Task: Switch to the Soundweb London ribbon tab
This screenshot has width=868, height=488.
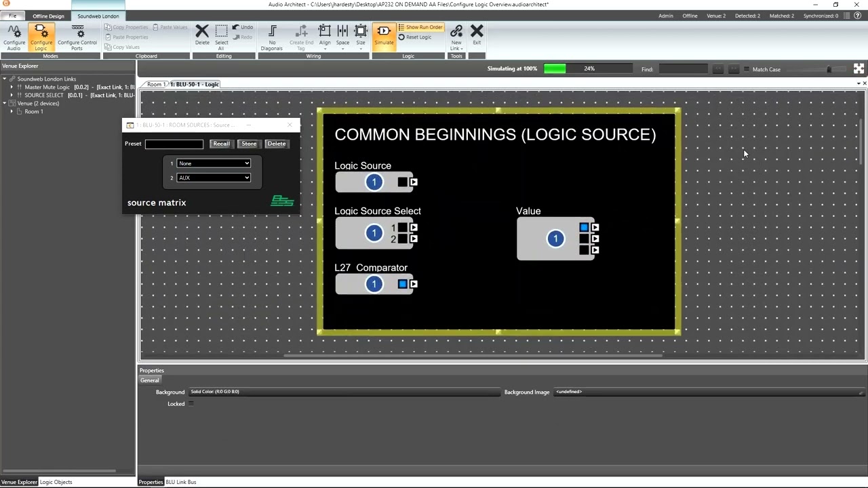Action: click(98, 16)
